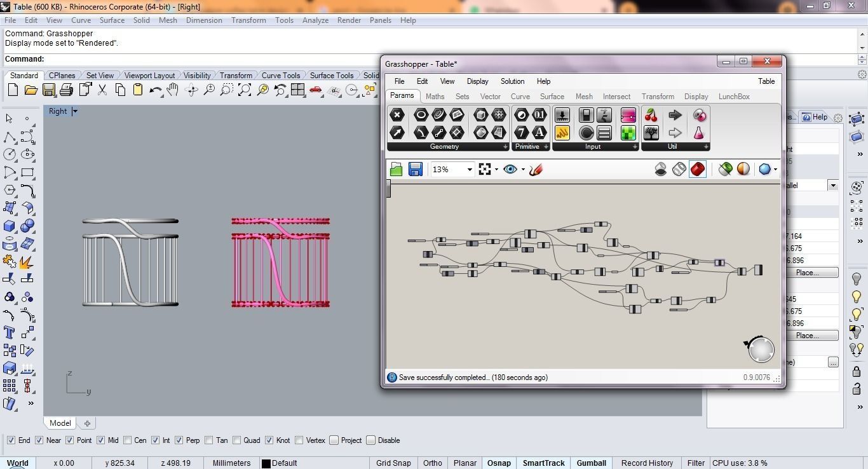Click the Sketch pen icon in Grasshopper toolbar
868x469 pixels.
click(536, 169)
